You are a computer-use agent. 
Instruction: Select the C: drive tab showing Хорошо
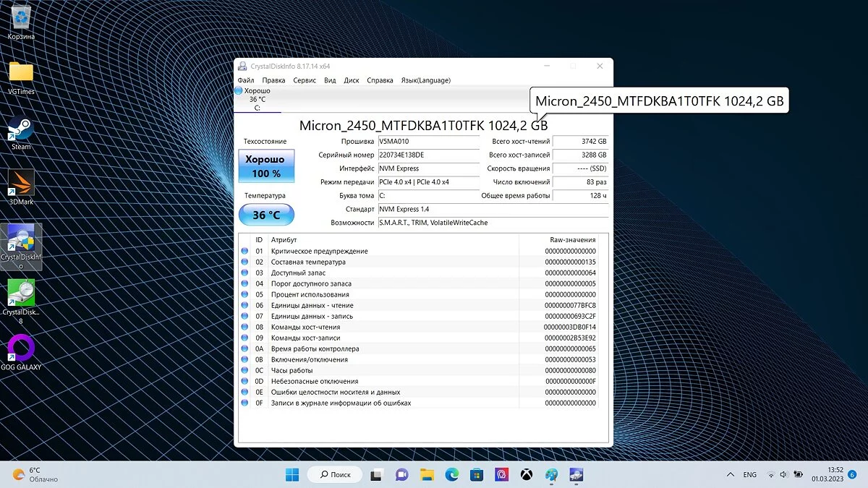pyautogui.click(x=257, y=99)
